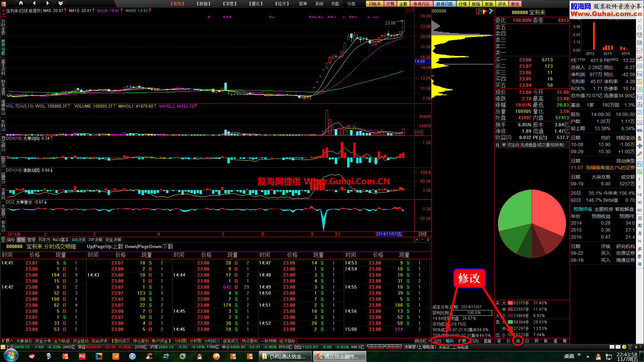The height and width of the screenshot is (362, 644).
Task: Open the 管理 tab below chart
Action: coord(32,240)
